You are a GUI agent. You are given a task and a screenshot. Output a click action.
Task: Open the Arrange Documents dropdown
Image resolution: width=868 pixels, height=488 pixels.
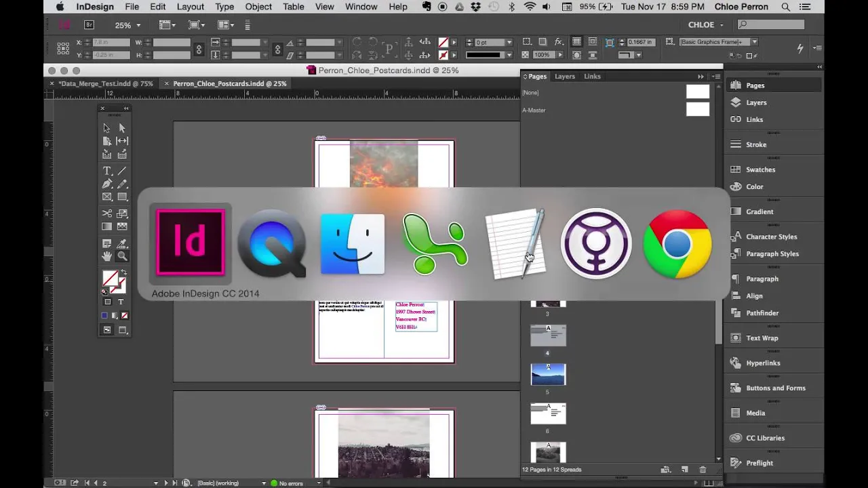click(226, 25)
